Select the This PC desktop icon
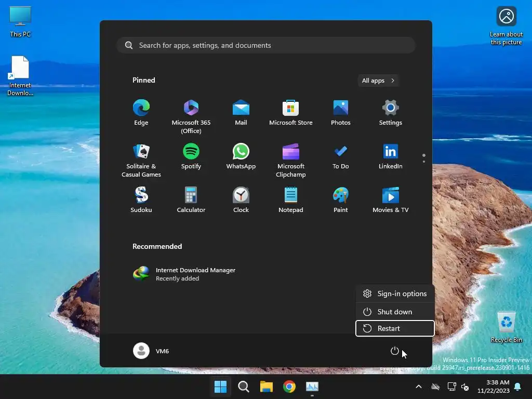 tap(20, 21)
